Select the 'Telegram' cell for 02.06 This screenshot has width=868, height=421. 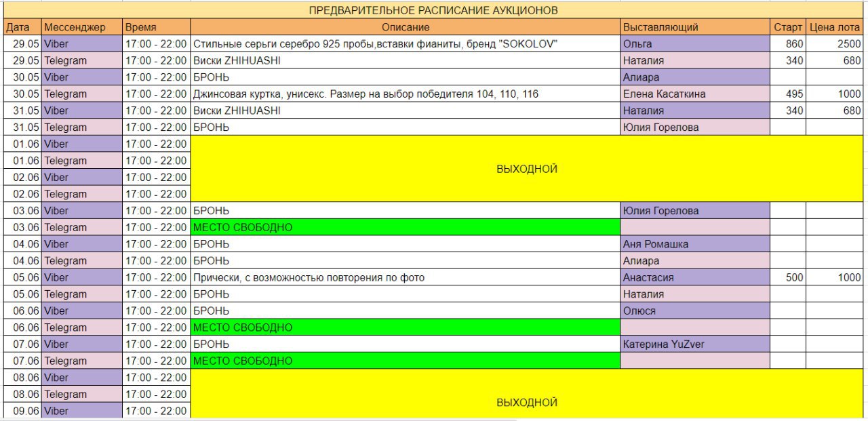pyautogui.click(x=82, y=194)
